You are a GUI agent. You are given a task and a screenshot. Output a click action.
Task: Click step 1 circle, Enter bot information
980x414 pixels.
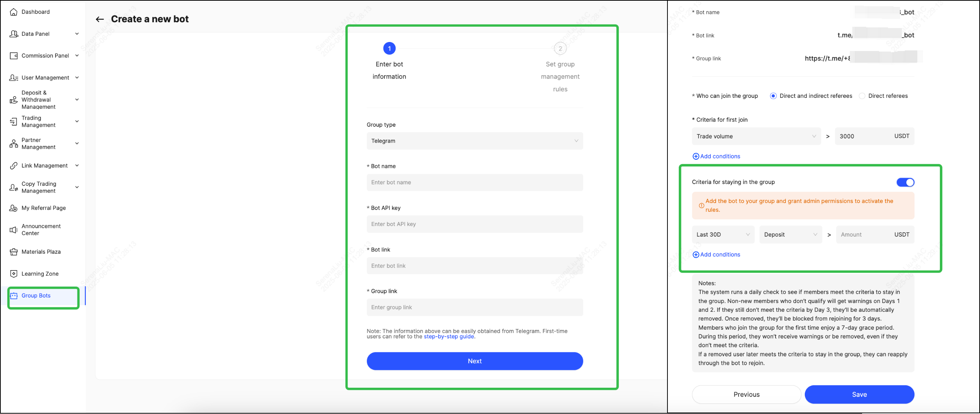(x=389, y=48)
